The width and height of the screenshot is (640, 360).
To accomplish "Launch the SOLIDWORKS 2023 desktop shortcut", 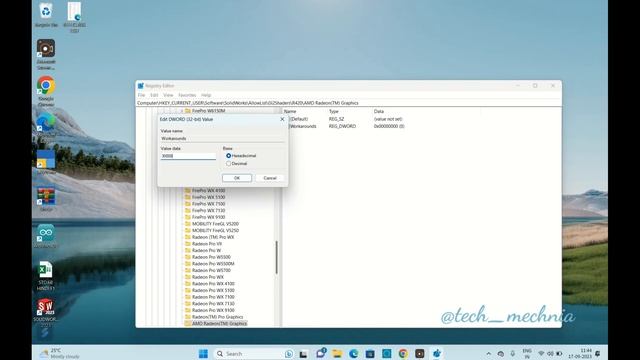I will tap(46, 312).
